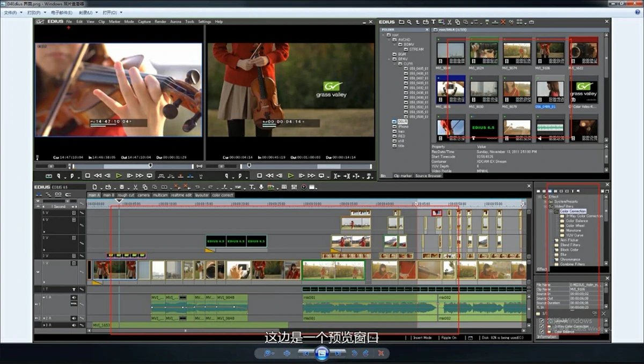Click the Search magnifier icon in Bin toolbar
644x364 pixels.
(x=409, y=22)
